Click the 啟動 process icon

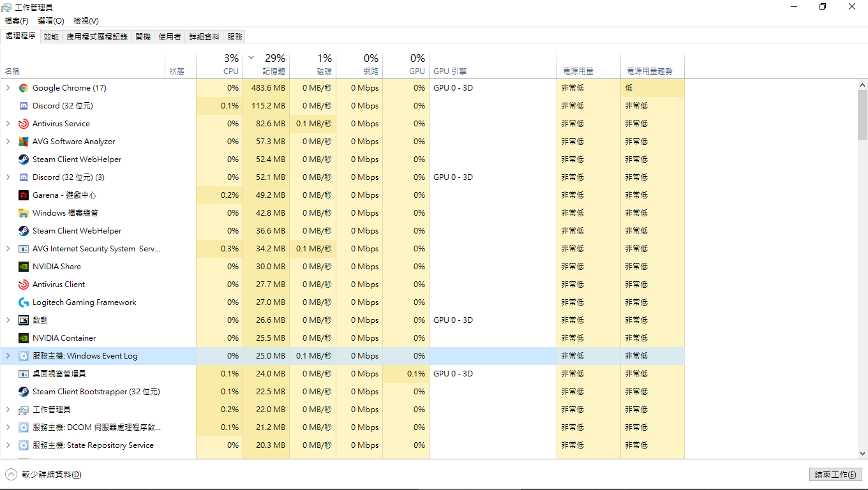point(24,320)
